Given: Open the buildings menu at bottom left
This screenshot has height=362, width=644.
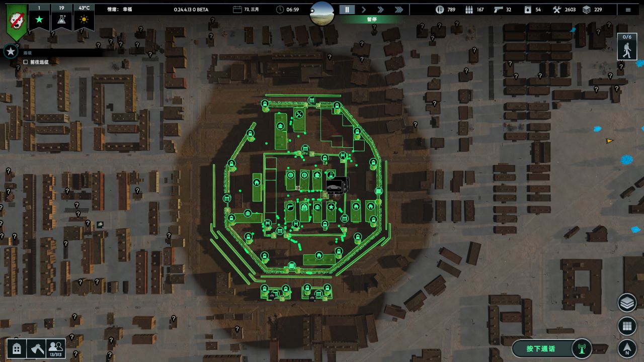Looking at the screenshot, I should click(16, 348).
